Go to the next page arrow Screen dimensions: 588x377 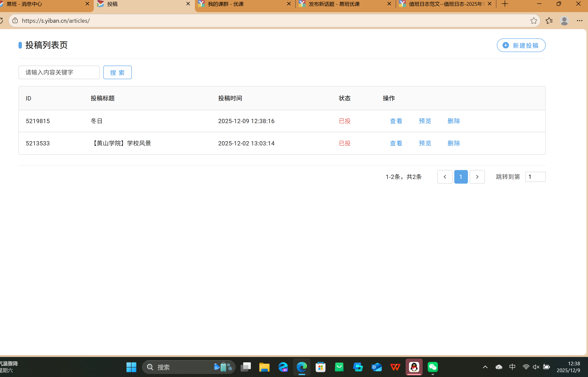click(477, 177)
